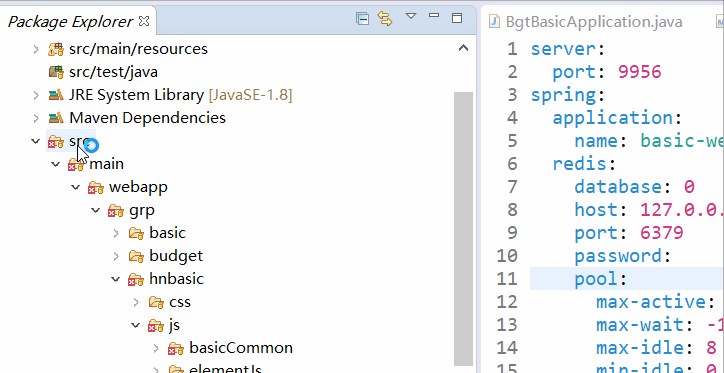The image size is (724, 373).
Task: Collapse All in Package Explorer toolbar
Action: tap(362, 18)
